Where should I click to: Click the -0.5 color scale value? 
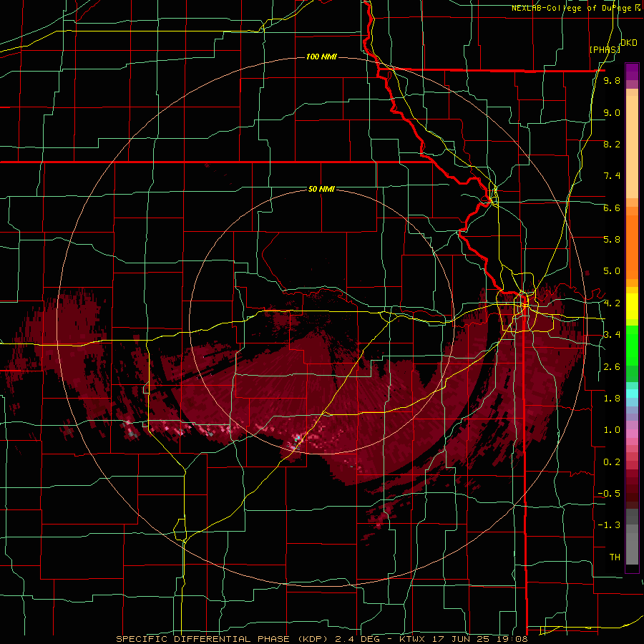[609, 494]
